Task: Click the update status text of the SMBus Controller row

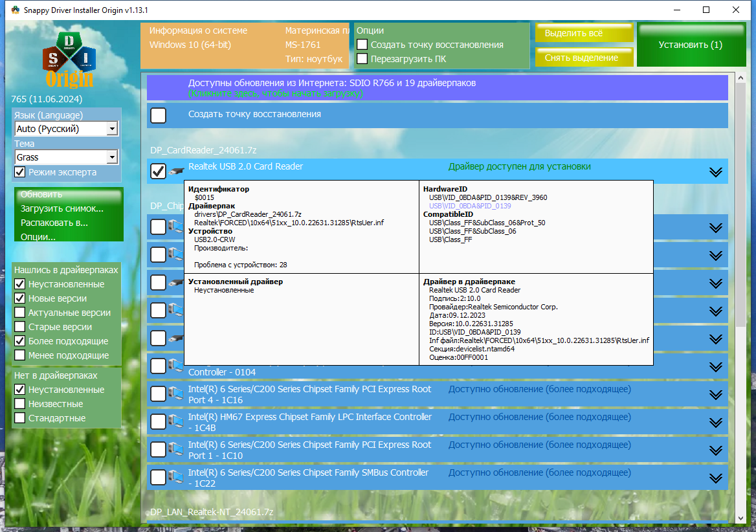Action: click(x=540, y=472)
